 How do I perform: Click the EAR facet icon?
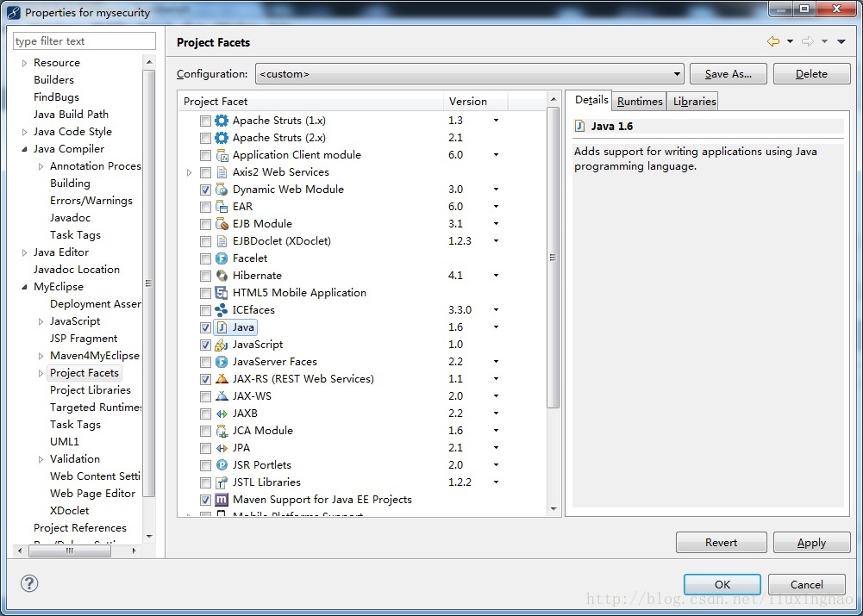[222, 207]
